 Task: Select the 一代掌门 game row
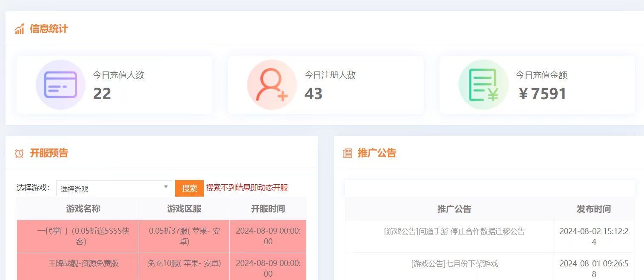tap(83, 236)
